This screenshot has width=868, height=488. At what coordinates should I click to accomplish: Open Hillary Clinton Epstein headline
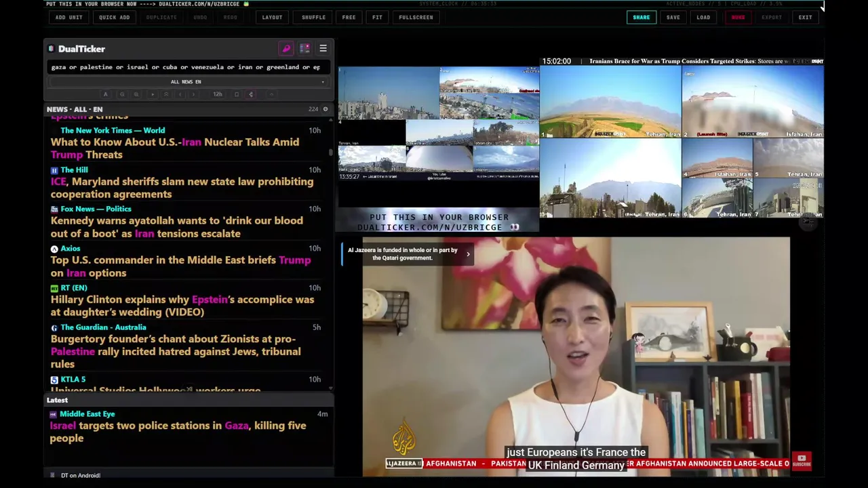[182, 306]
